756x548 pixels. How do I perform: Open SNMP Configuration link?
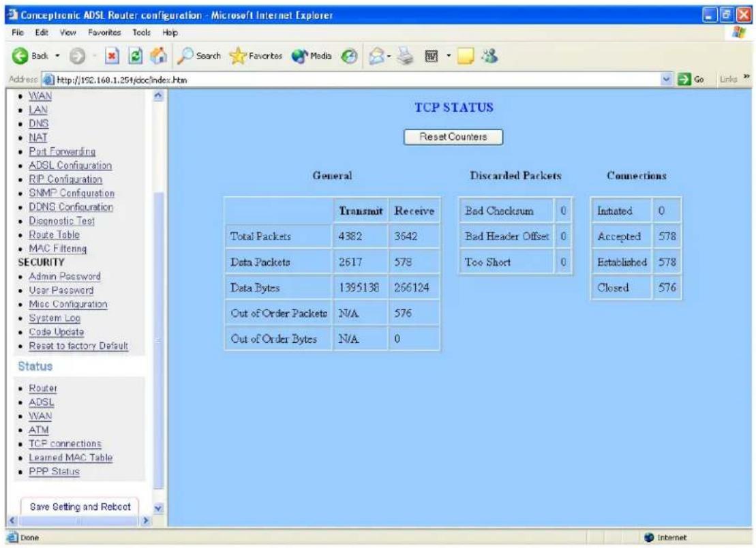pos(72,194)
